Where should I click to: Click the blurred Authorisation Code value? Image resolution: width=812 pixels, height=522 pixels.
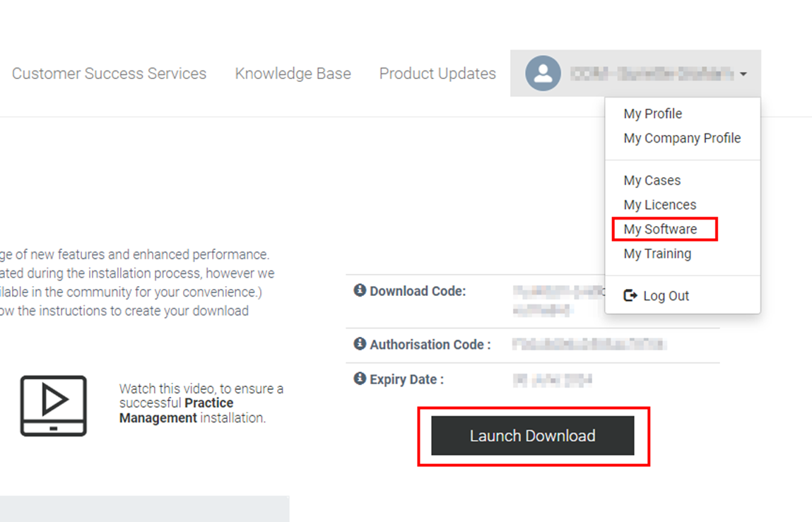(588, 345)
